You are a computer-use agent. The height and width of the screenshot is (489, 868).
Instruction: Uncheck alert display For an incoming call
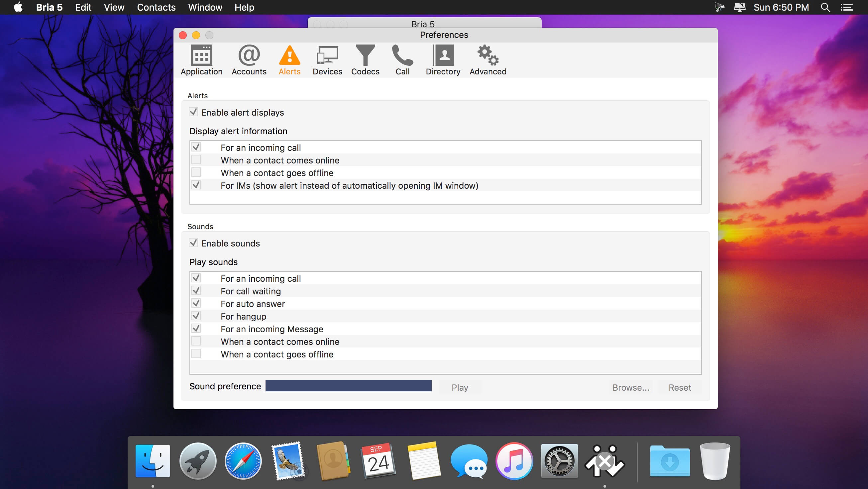point(196,147)
